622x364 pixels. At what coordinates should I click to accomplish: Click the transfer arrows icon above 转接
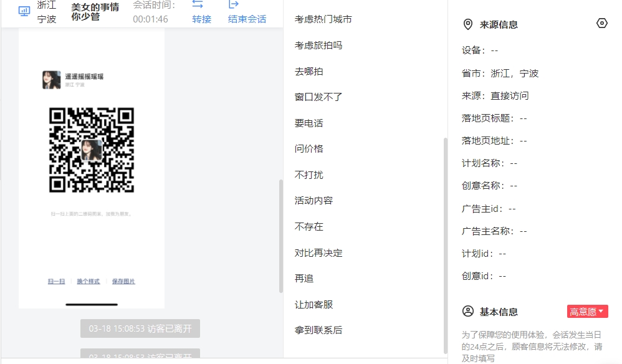(198, 4)
